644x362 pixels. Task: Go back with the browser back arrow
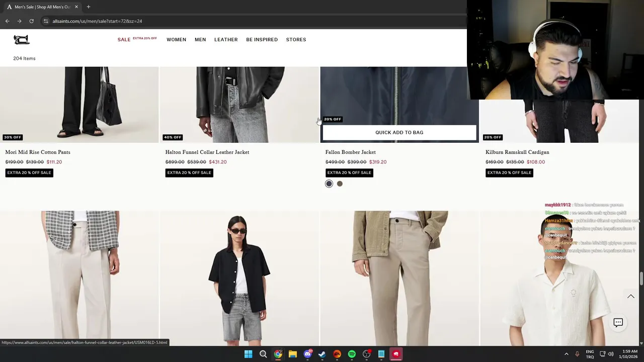(x=7, y=21)
